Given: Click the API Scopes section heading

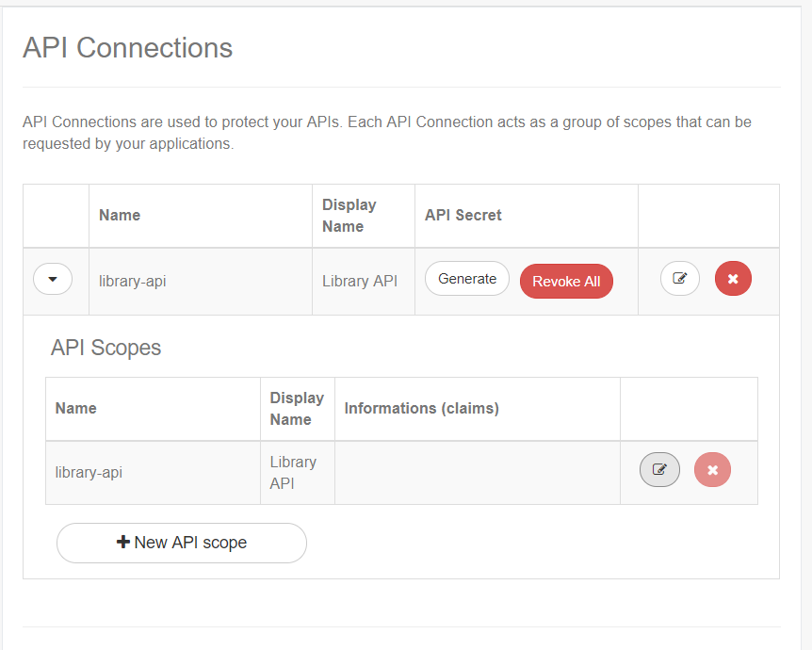Looking at the screenshot, I should click(106, 348).
